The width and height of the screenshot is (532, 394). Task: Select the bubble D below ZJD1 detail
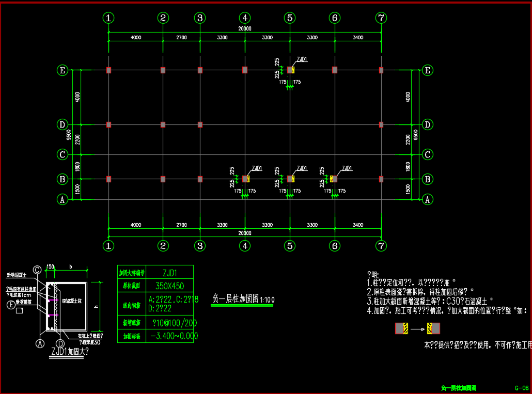(x=60, y=343)
